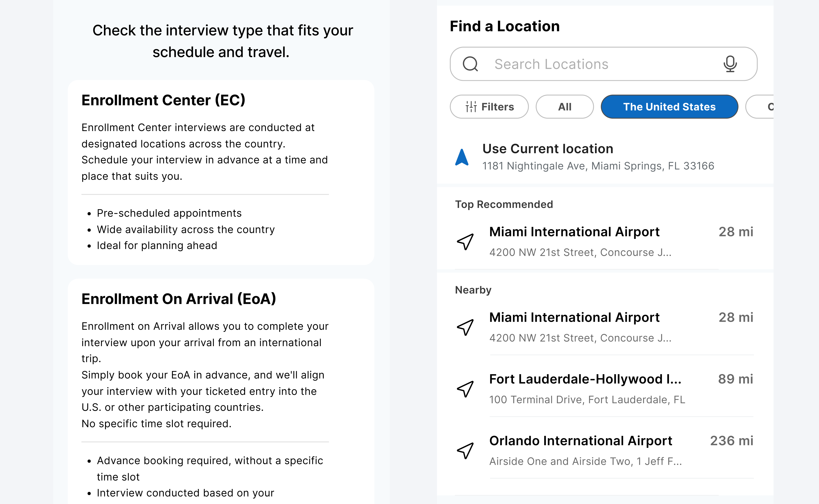Click the magnifier search icon
Image resolution: width=819 pixels, height=504 pixels.
(x=470, y=64)
